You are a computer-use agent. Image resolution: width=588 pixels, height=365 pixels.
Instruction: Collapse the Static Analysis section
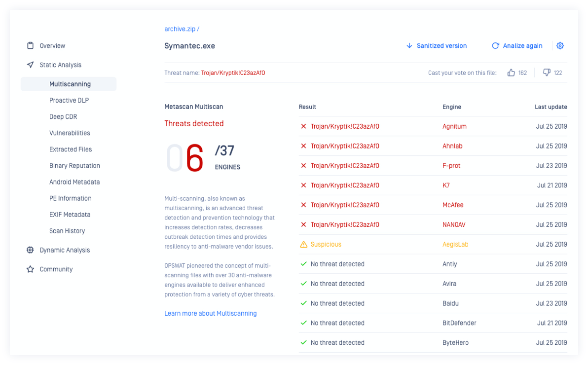(60, 65)
